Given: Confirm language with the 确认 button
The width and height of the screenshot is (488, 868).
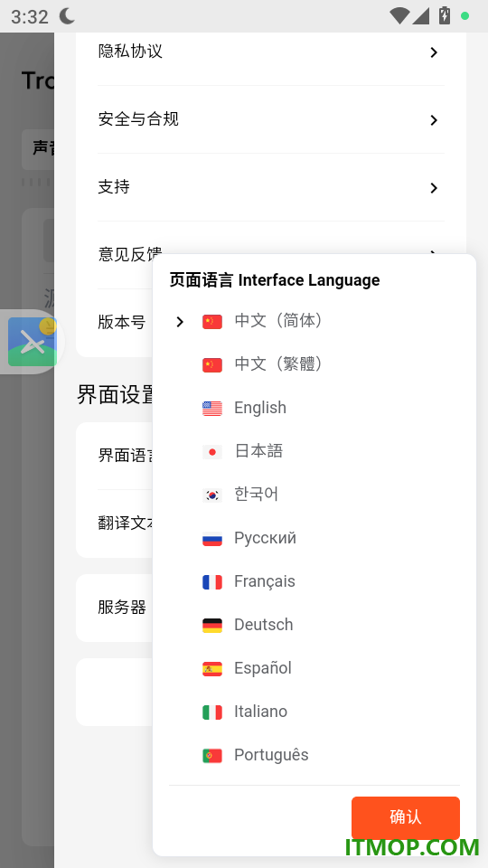Looking at the screenshot, I should (406, 817).
